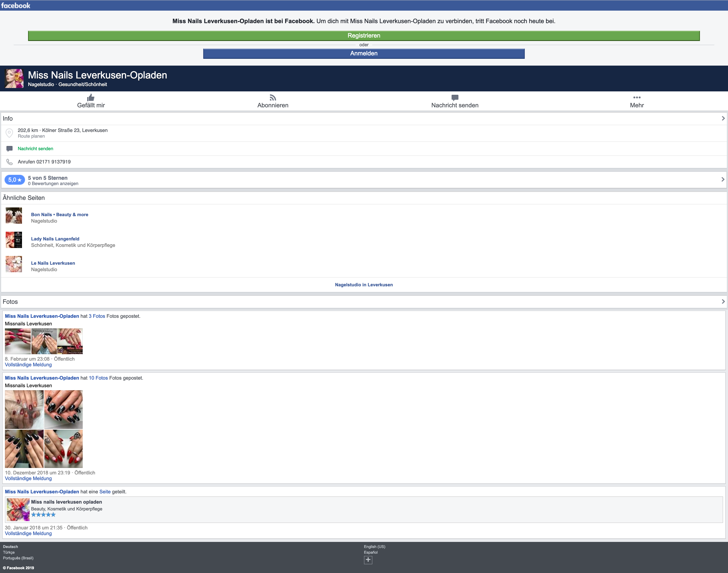The width and height of the screenshot is (728, 573).
Task: Open shared page thumbnail image
Action: 18,510
